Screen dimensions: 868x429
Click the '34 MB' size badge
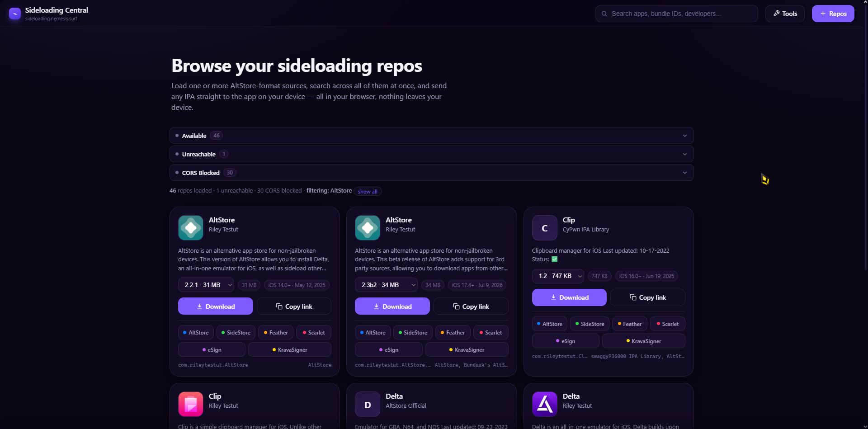pos(433,285)
